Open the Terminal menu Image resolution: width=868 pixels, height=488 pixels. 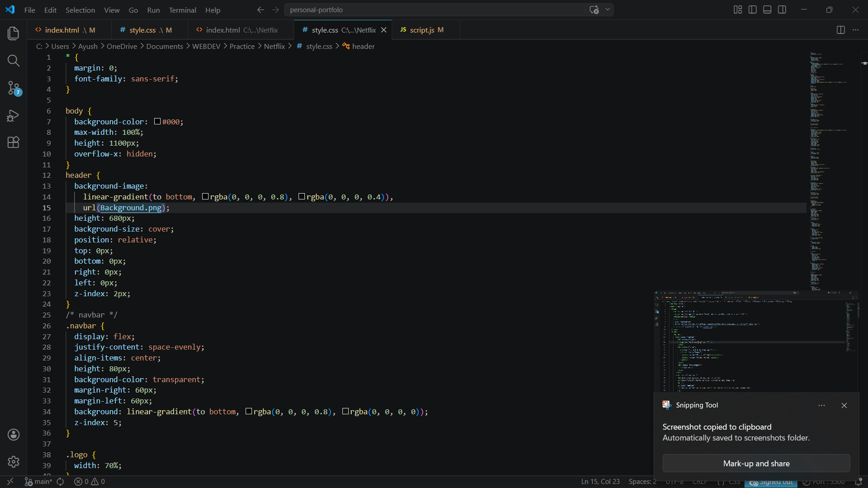click(182, 10)
